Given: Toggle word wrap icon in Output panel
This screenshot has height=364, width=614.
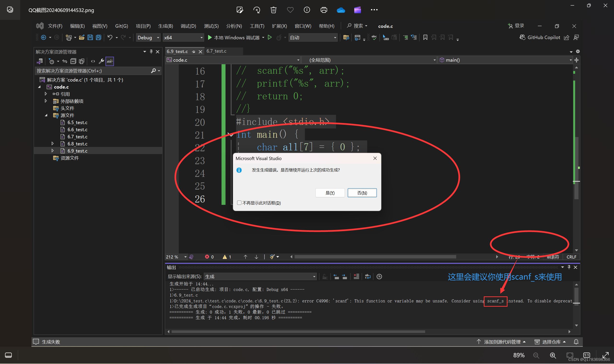Looking at the screenshot, I should click(368, 276).
